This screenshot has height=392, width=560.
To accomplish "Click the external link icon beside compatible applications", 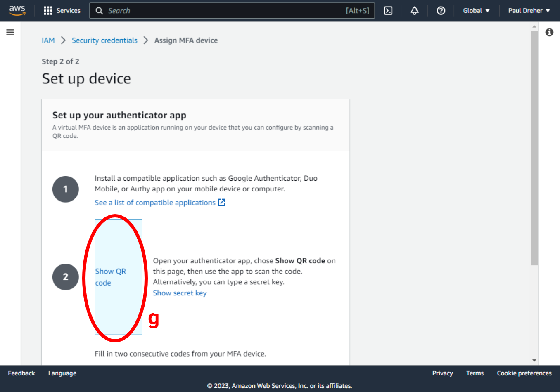I will (x=222, y=203).
